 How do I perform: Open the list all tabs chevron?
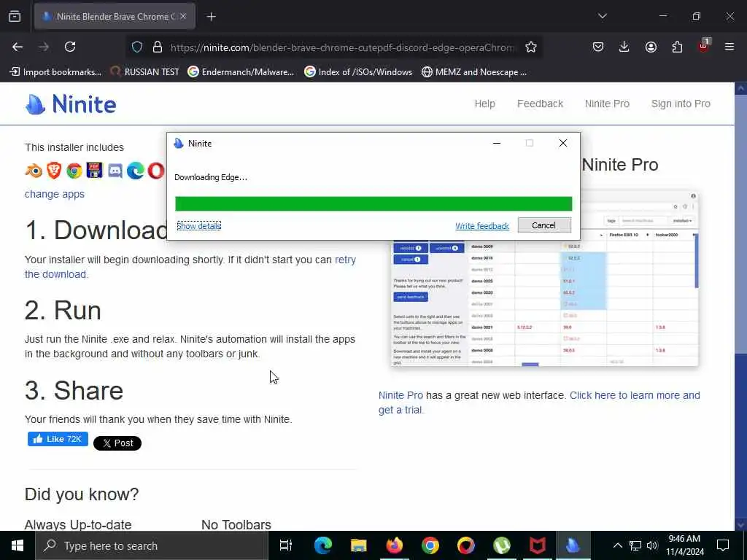[x=602, y=16]
